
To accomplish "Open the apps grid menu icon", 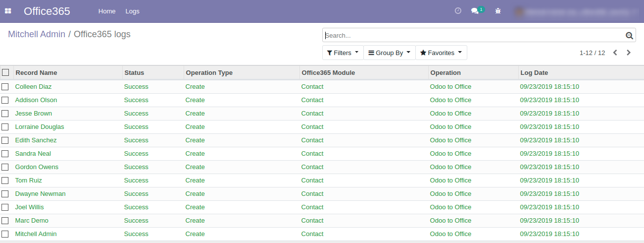I will pyautogui.click(x=8, y=11).
